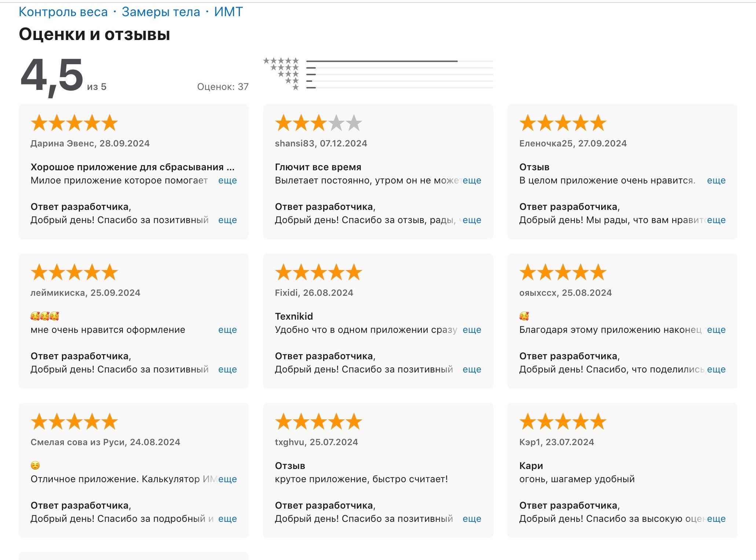The height and width of the screenshot is (560, 756).
Task: Click the five-star rating on Дарина Эвенс's review
Action: 74,123
